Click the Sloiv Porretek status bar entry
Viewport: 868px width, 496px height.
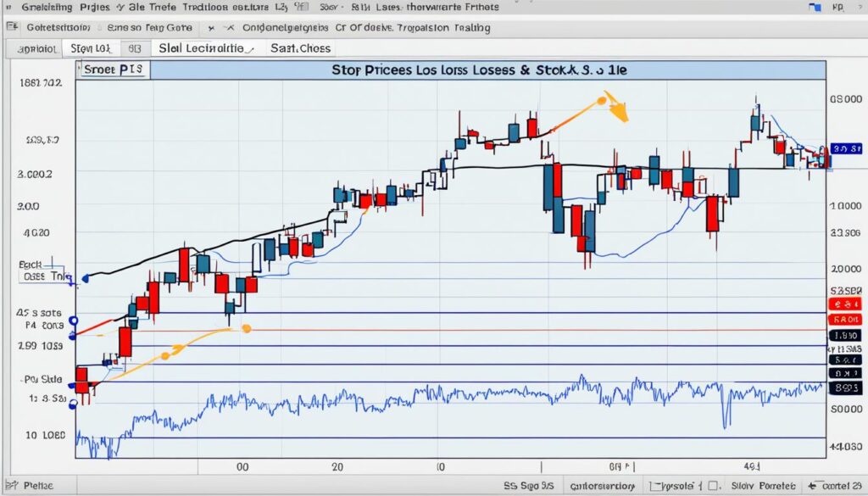(x=763, y=486)
